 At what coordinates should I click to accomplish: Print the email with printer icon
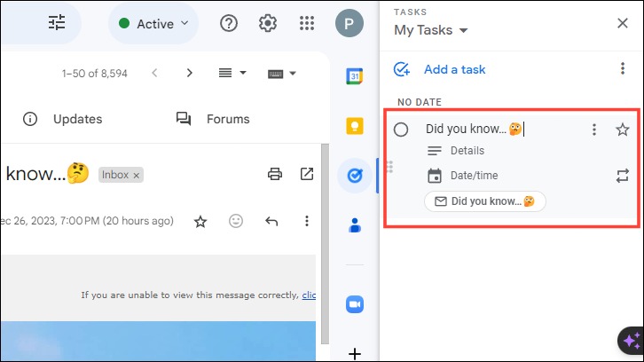275,174
